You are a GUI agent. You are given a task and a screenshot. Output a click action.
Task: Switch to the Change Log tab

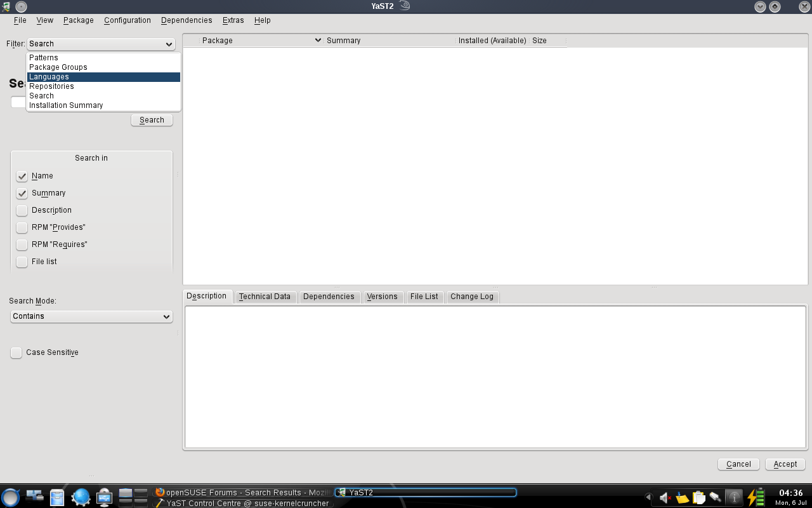click(x=472, y=297)
